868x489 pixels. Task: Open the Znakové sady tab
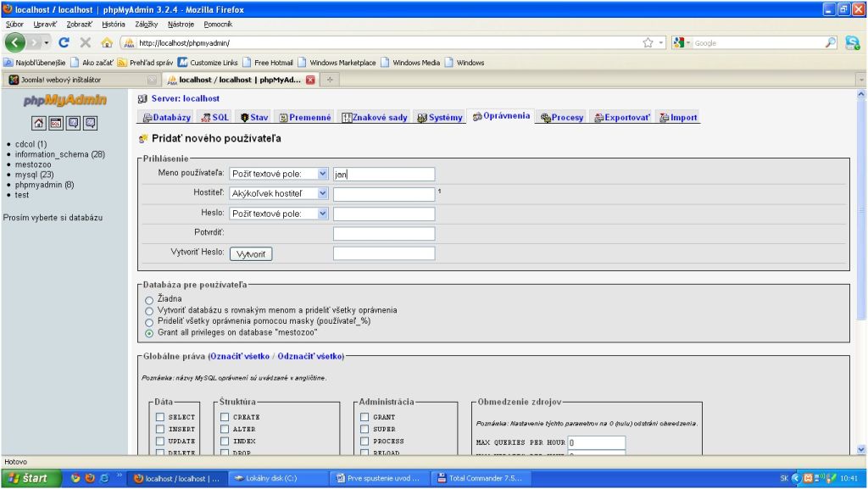click(374, 117)
